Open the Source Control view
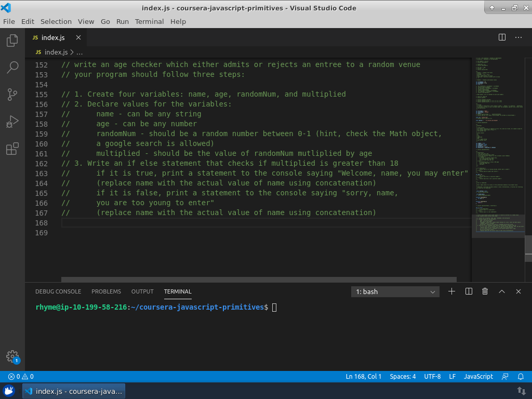Viewport: 532px width, 399px height. (12, 95)
